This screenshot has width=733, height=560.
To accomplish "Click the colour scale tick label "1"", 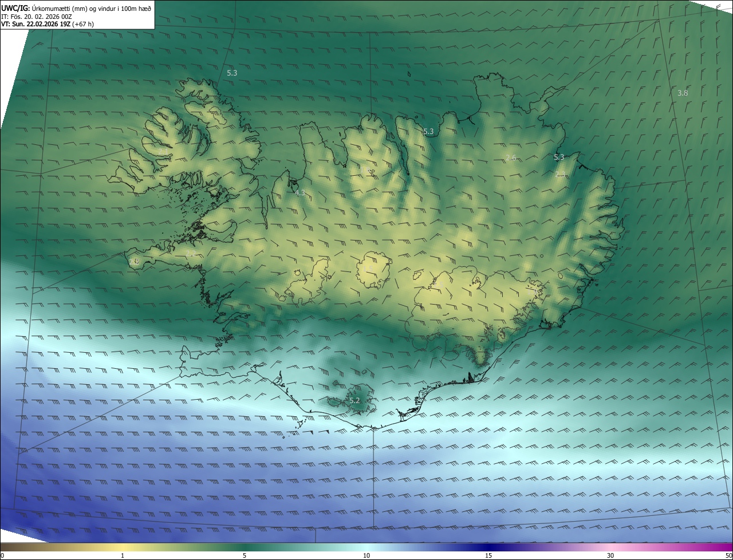I will point(123,555).
